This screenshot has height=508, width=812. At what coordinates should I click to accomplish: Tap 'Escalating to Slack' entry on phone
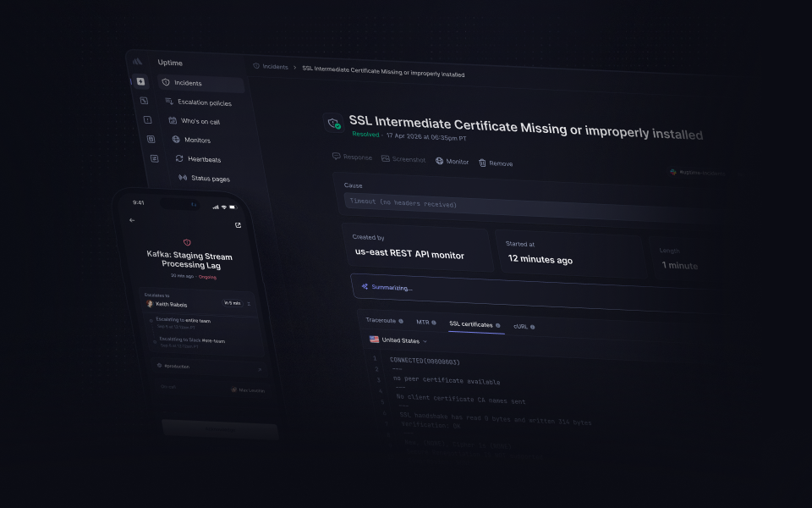click(192, 342)
